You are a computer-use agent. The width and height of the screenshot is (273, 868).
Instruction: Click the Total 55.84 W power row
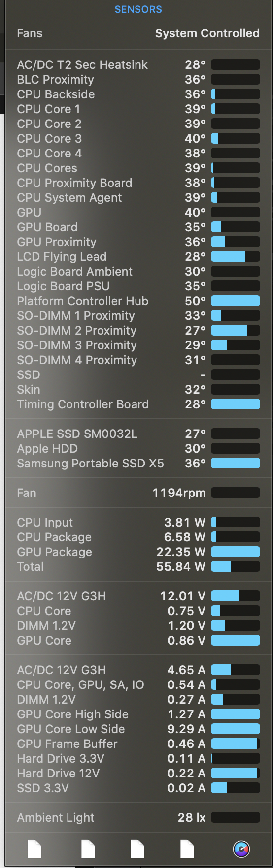138,566
